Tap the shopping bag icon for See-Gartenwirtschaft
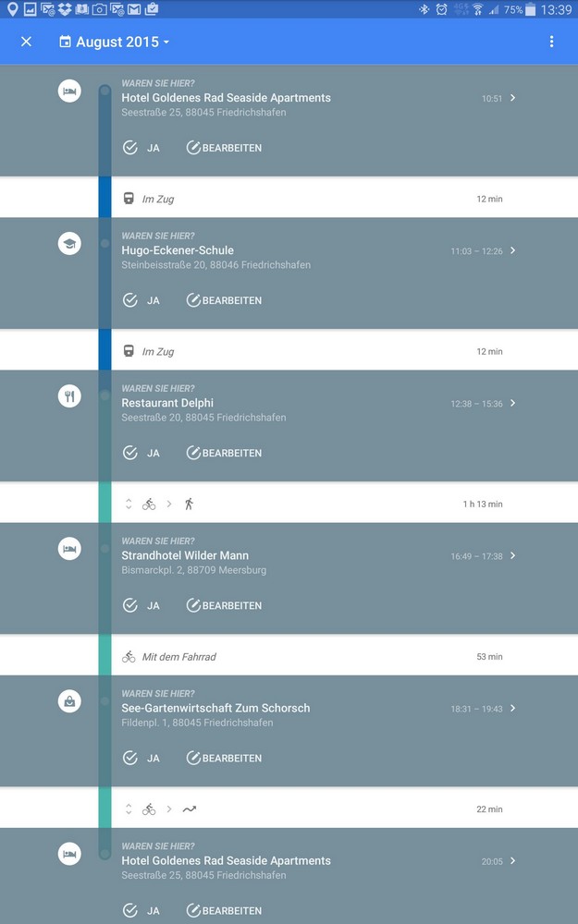The image size is (578, 924). click(69, 701)
